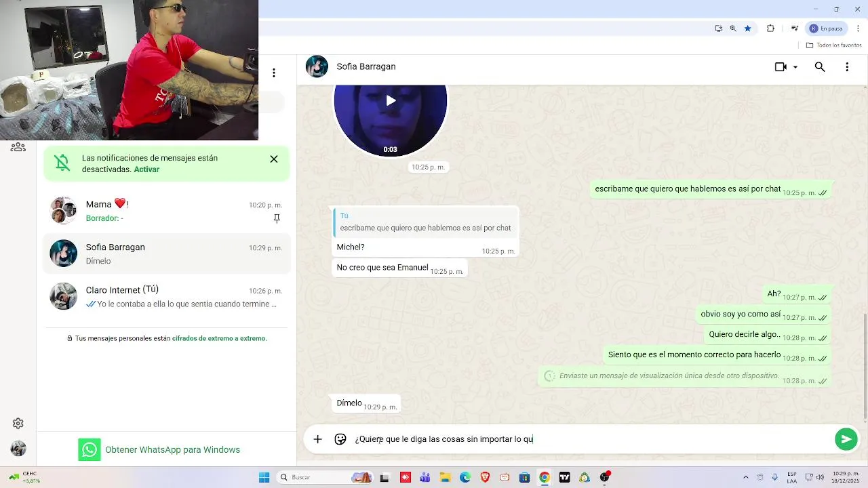This screenshot has width=868, height=488.
Task: Open own profile avatar in sidebar
Action: pos(18,449)
